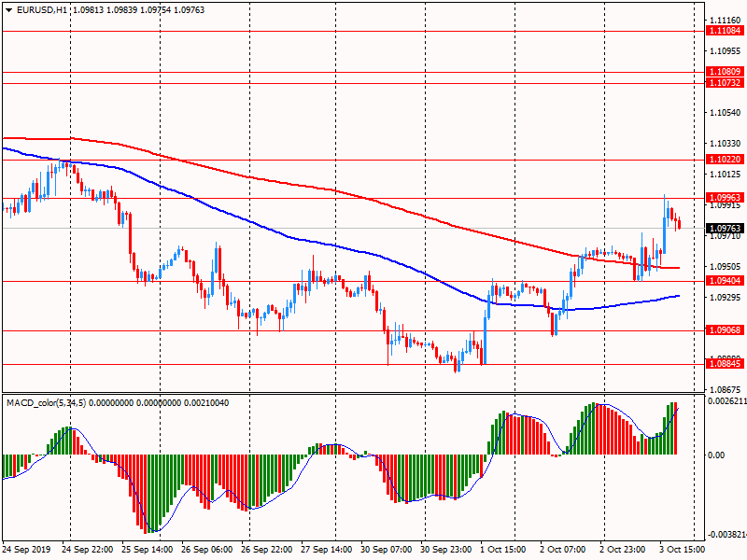Click the 27 Sep 14:00 time label

tap(327, 550)
